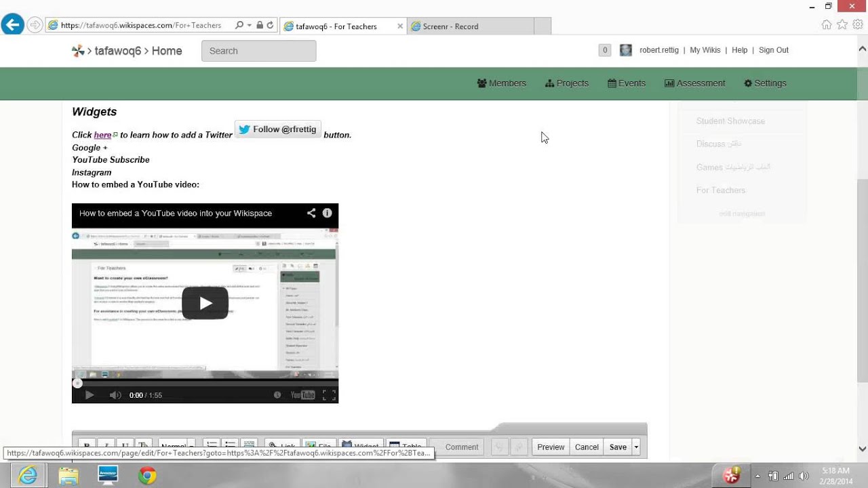Open the Members menu item
Image resolution: width=868 pixels, height=488 pixels.
(502, 83)
